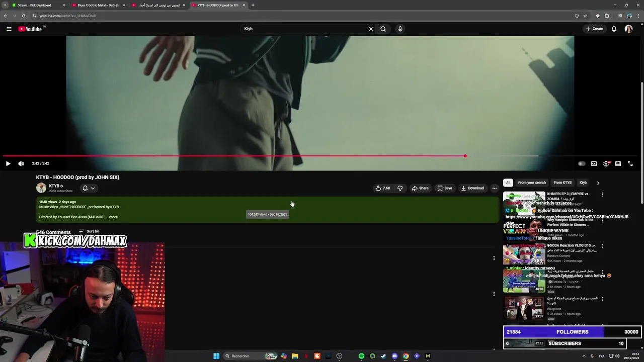The width and height of the screenshot is (644, 362).
Task: Open Spotify from the taskbar
Action: 361,356
